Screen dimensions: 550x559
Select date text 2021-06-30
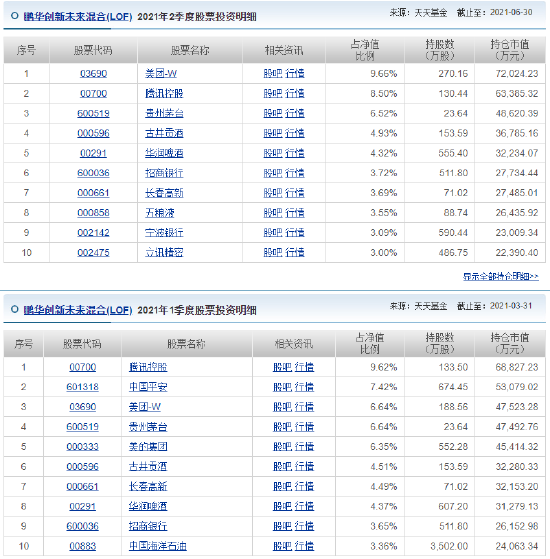(511, 12)
